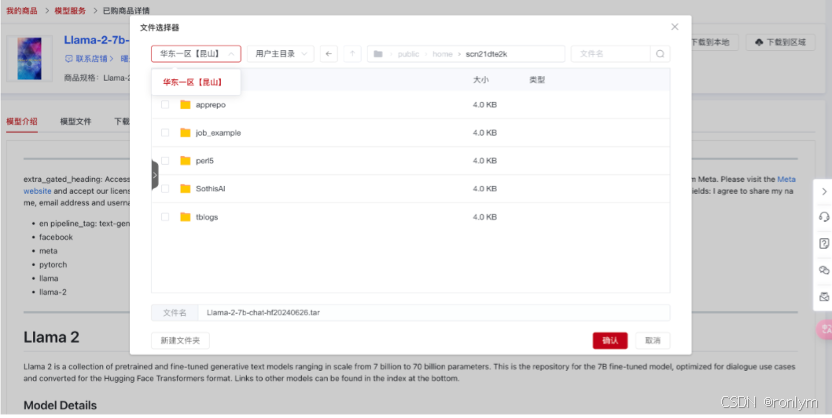
Task: Select the SothisAI folder name
Action: pos(211,188)
